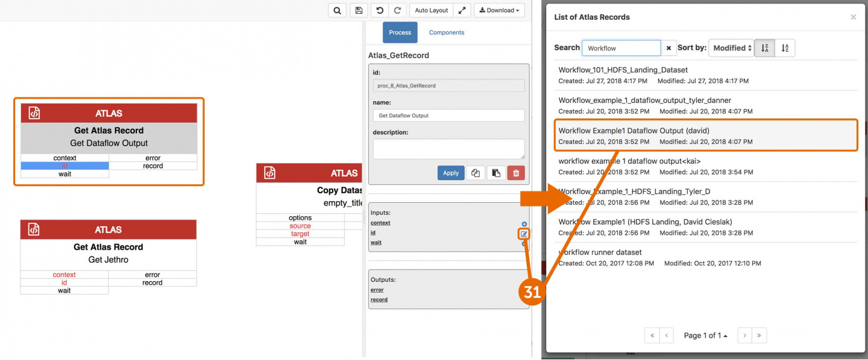Click record port on Get Dataflow Output node
The image size is (868, 360).
pyautogui.click(x=153, y=166)
